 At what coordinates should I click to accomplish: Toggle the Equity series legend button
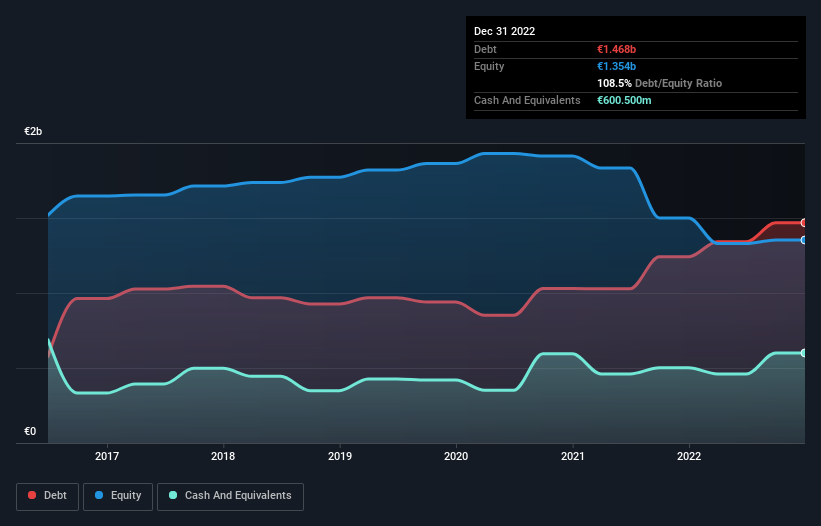coord(118,496)
